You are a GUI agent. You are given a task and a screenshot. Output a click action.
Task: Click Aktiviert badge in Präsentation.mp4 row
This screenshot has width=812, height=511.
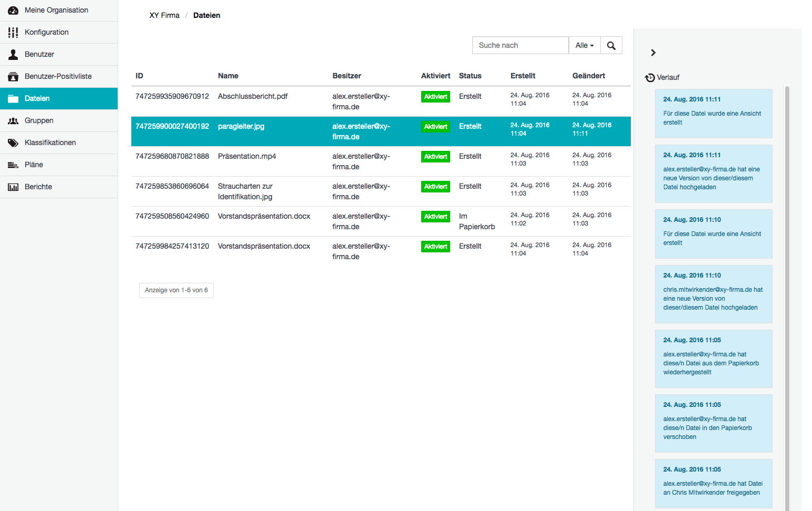coord(435,157)
